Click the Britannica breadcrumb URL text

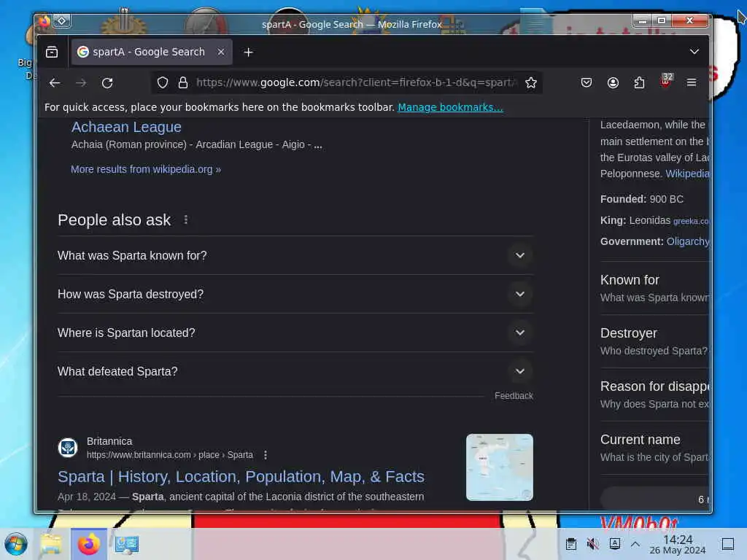(169, 455)
